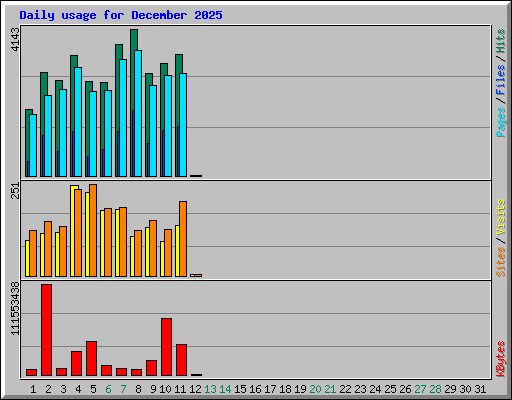512x400 pixels.
Task: Click day label 18 on the x-axis
Action: 285,389
